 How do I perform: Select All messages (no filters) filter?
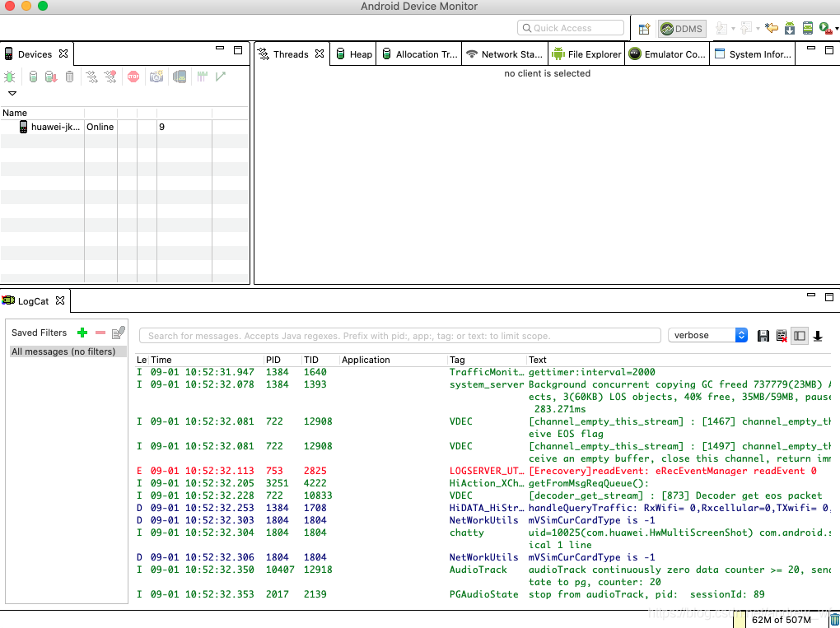click(68, 351)
